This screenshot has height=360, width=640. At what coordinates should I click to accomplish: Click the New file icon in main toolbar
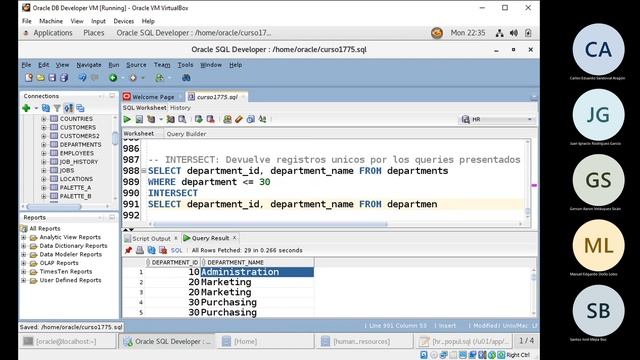tap(29, 78)
